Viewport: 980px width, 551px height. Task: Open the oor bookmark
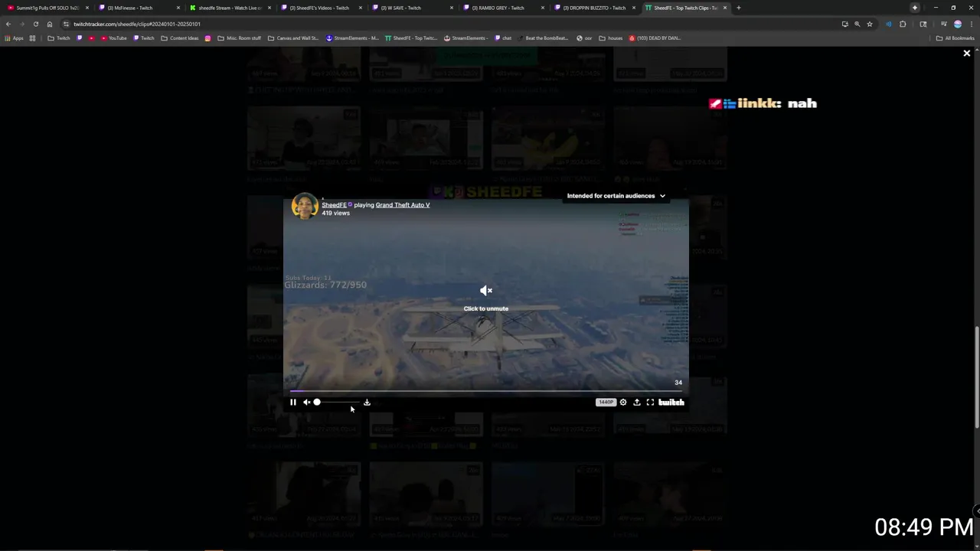(x=584, y=38)
